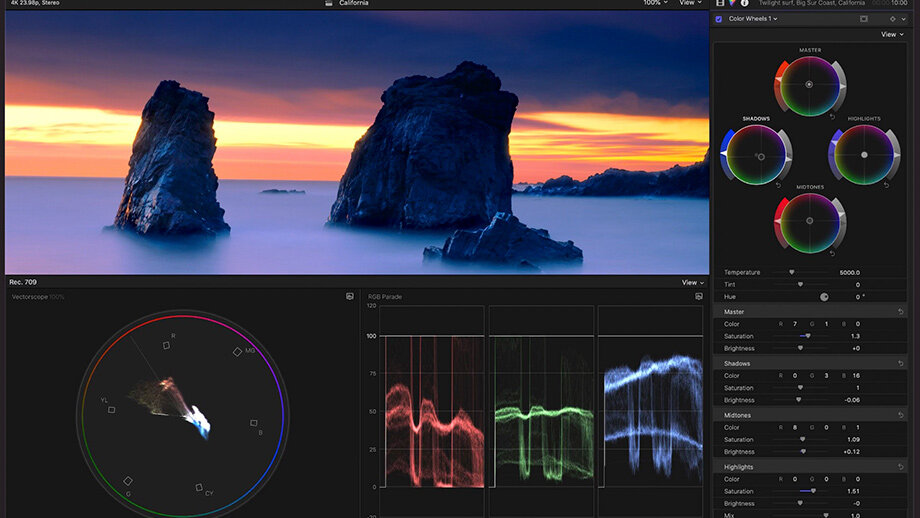
Task: Click the Rec. 709 label
Action: click(23, 282)
